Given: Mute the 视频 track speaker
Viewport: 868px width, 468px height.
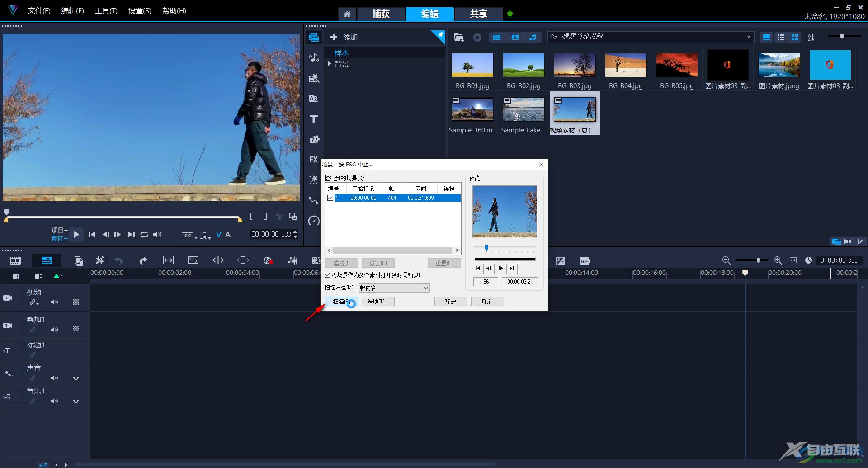Looking at the screenshot, I should pyautogui.click(x=54, y=302).
